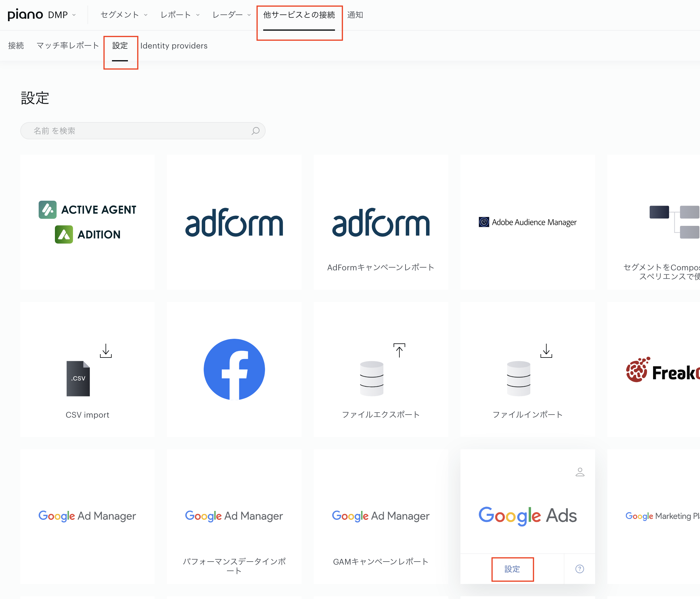
Task: Open the ファイルエクスポート database icon
Action: tap(371, 379)
